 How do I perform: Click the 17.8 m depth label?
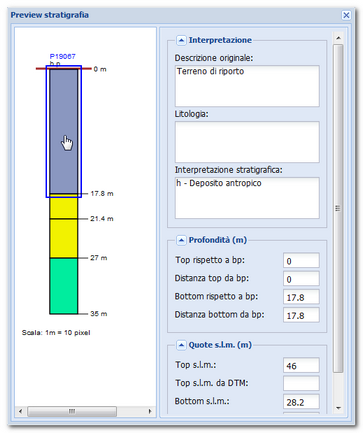tap(102, 193)
